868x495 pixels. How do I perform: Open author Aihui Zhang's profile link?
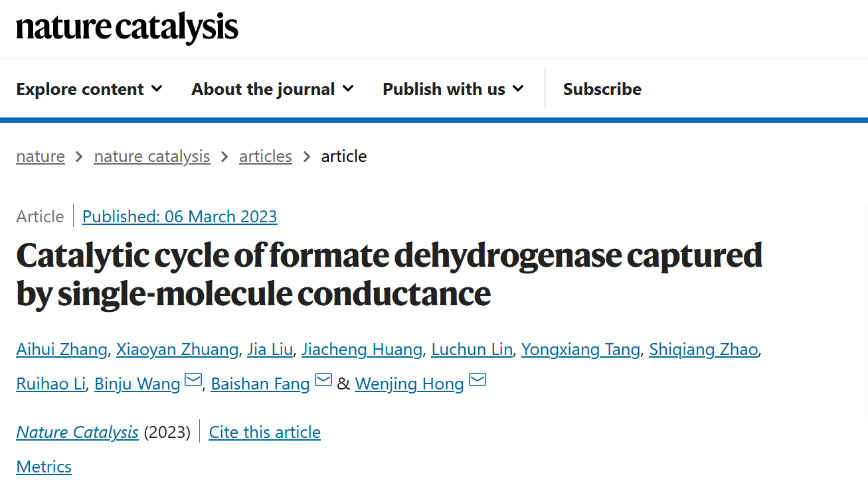point(61,349)
